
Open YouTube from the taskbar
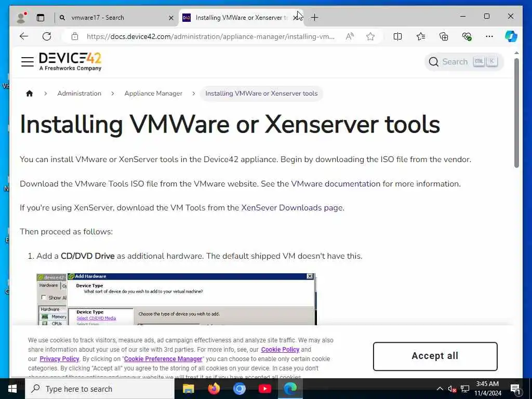[264, 389]
